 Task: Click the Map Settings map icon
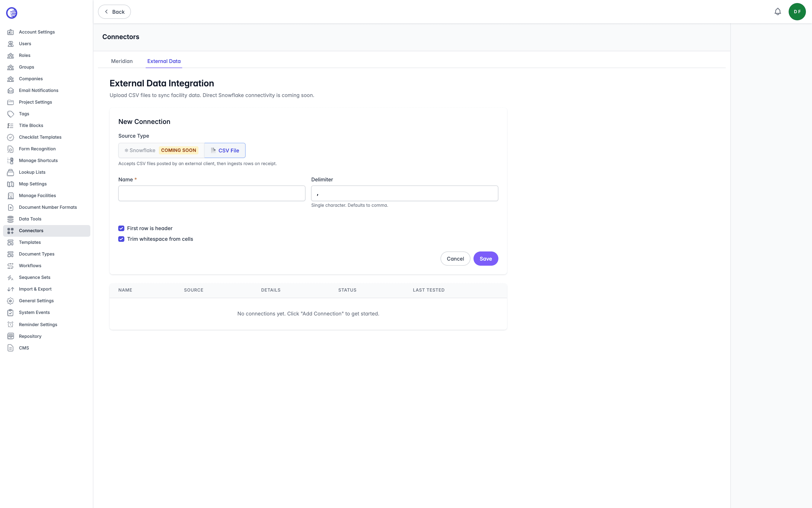[x=11, y=184]
